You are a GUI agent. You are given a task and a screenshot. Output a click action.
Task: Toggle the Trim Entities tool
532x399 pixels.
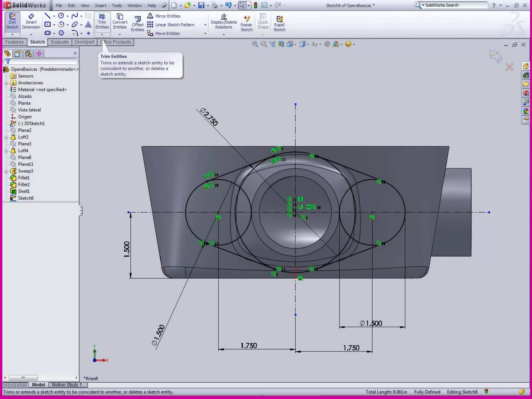coord(102,22)
